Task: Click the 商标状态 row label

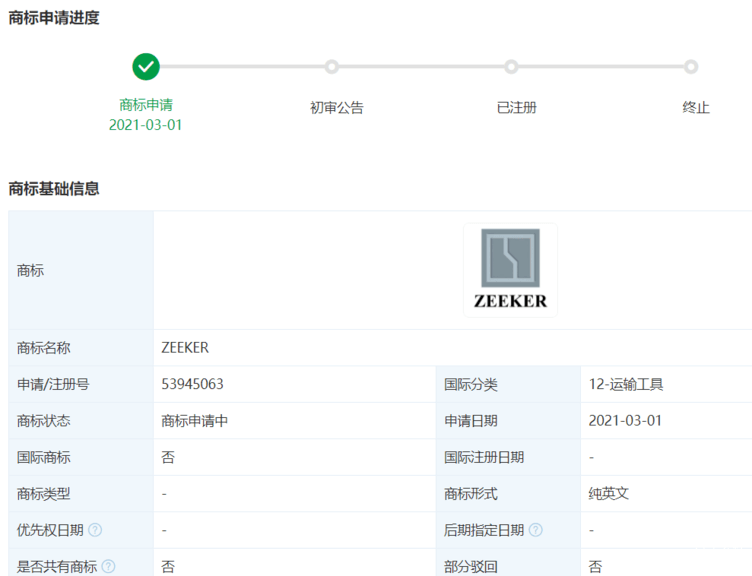Action: tap(44, 421)
